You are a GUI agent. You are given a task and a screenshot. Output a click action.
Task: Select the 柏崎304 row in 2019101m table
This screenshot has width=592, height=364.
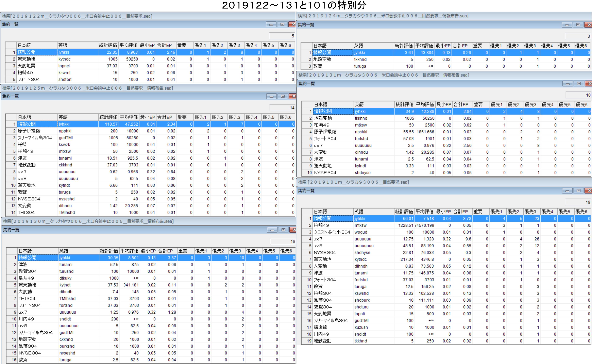323,293
